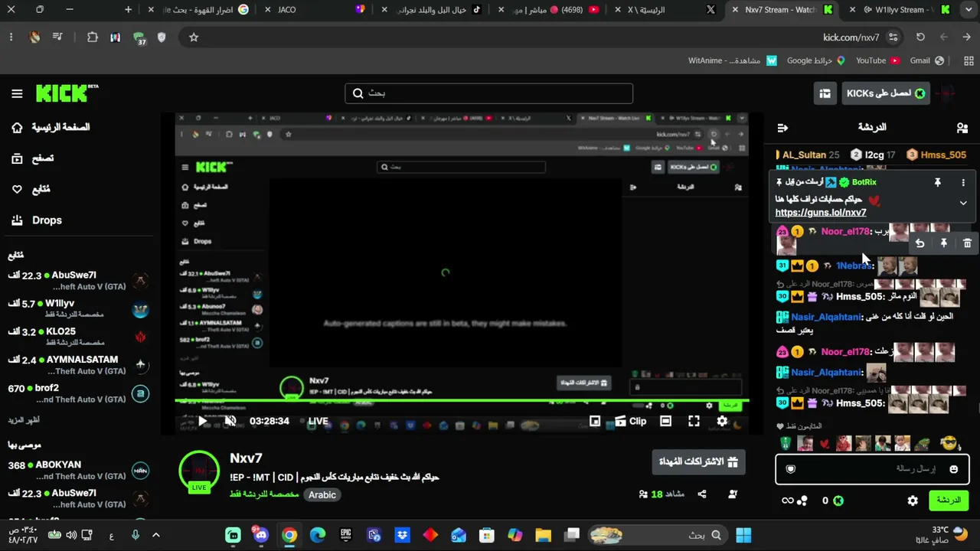Open AYMNALSATAM channel in sidebar
This screenshot has height=551, width=980.
(78, 365)
